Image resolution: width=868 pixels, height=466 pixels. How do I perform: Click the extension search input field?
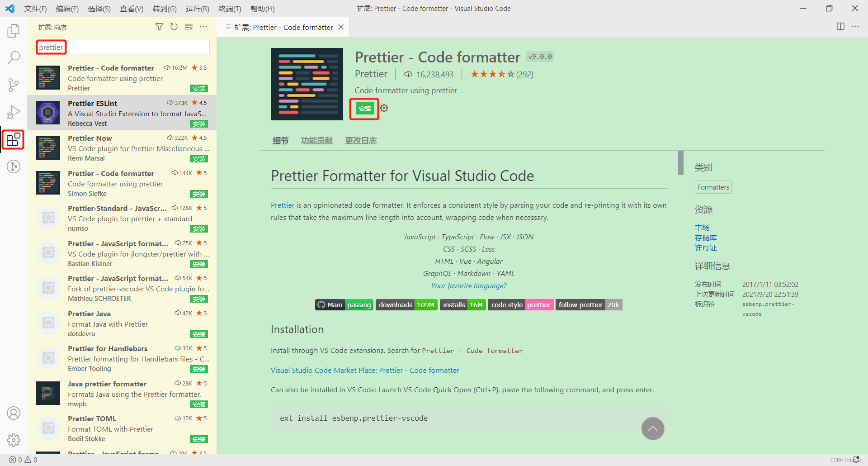click(x=123, y=47)
